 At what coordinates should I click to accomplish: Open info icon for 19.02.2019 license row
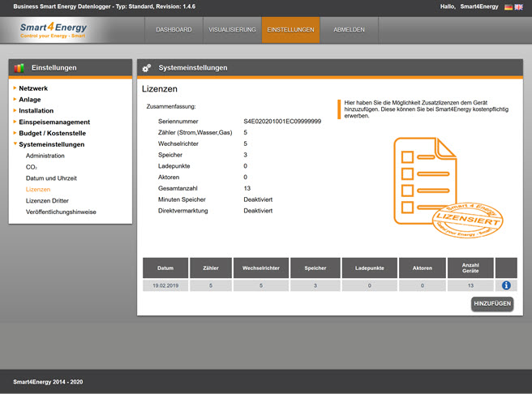506,285
